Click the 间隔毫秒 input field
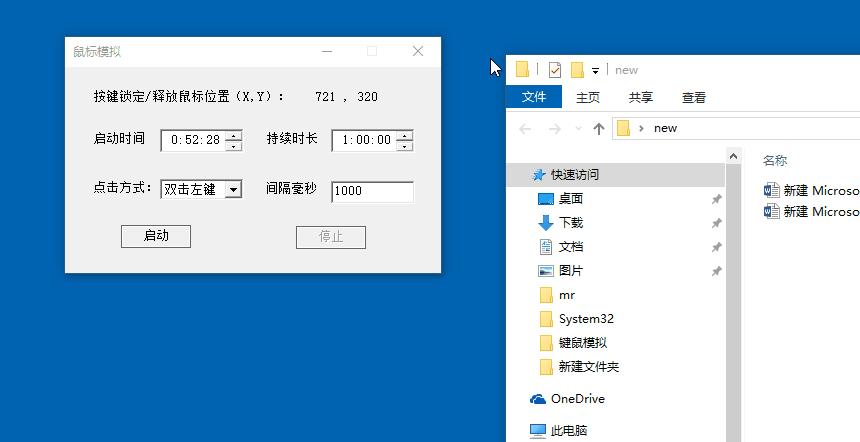This screenshot has width=860, height=442. (372, 191)
